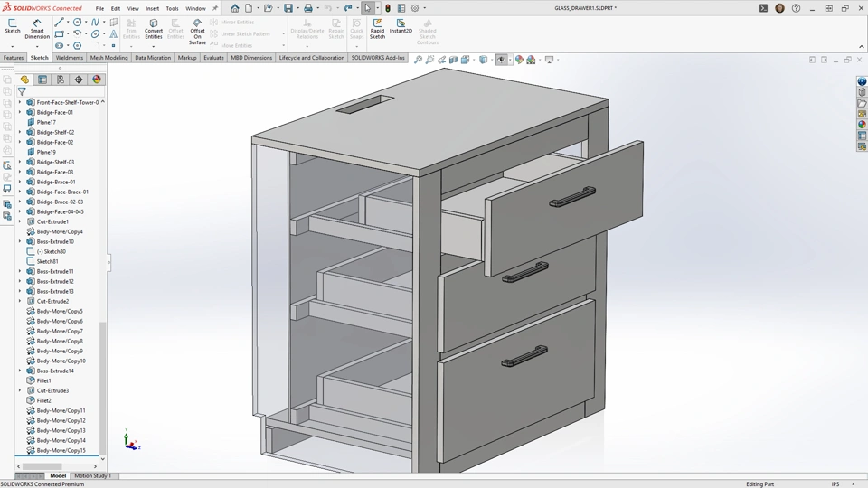Select Plane17 in the tree
The image size is (868, 488).
[x=46, y=122]
